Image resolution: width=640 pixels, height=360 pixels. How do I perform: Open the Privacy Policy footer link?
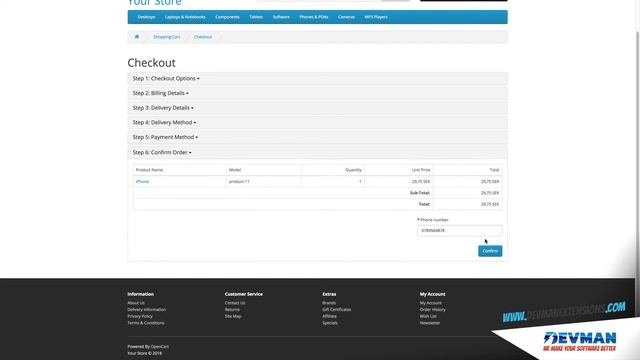pos(140,316)
